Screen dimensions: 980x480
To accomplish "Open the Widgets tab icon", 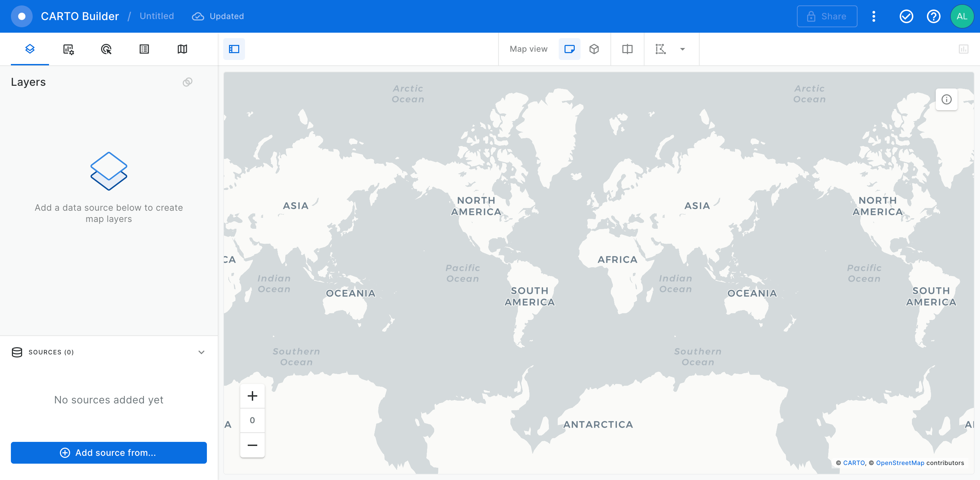I will point(68,49).
